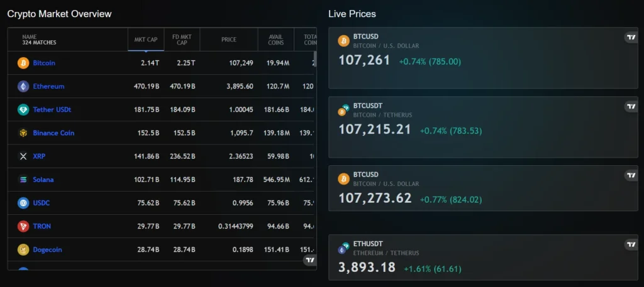Open the USDC link
The width and height of the screenshot is (644, 287).
tap(42, 203)
